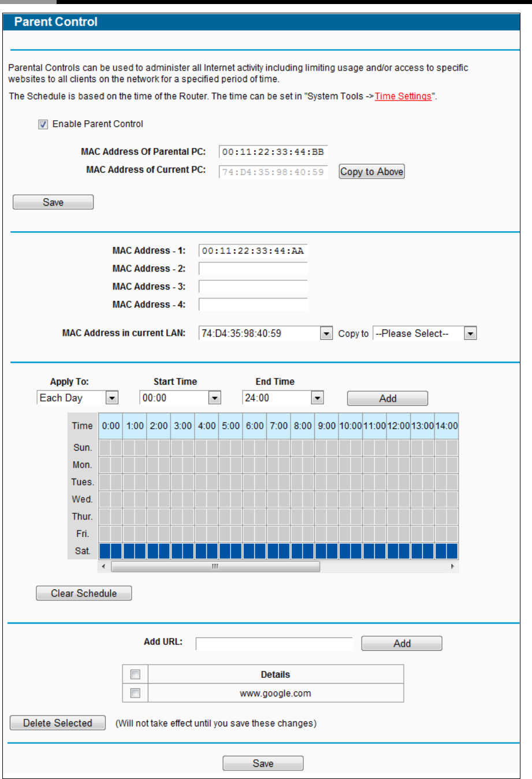Click the Details column header

(276, 674)
